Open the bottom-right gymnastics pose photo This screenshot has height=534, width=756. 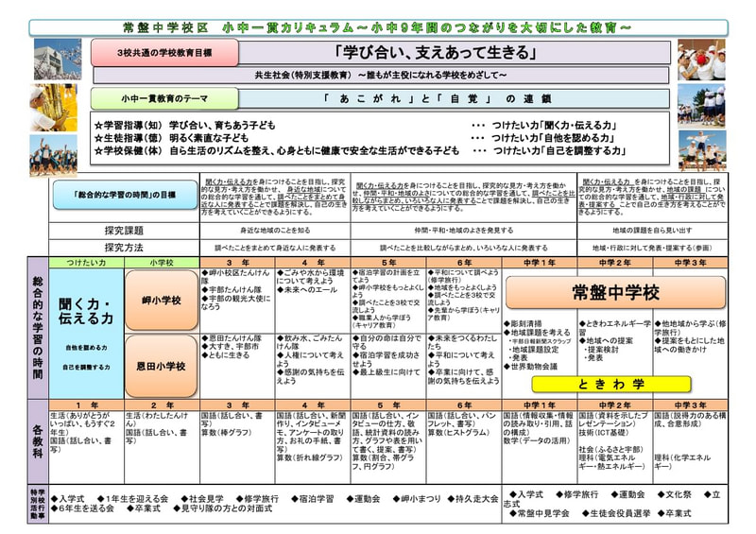coord(702,151)
